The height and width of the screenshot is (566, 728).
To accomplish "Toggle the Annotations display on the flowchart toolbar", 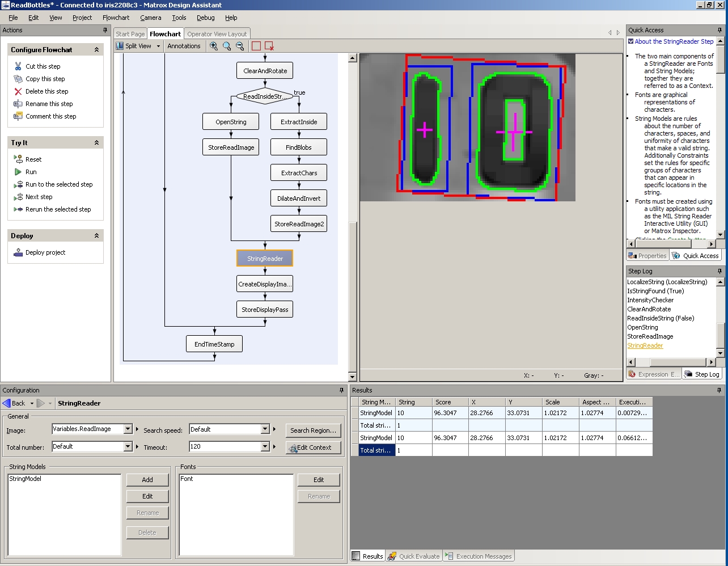I will 184,46.
